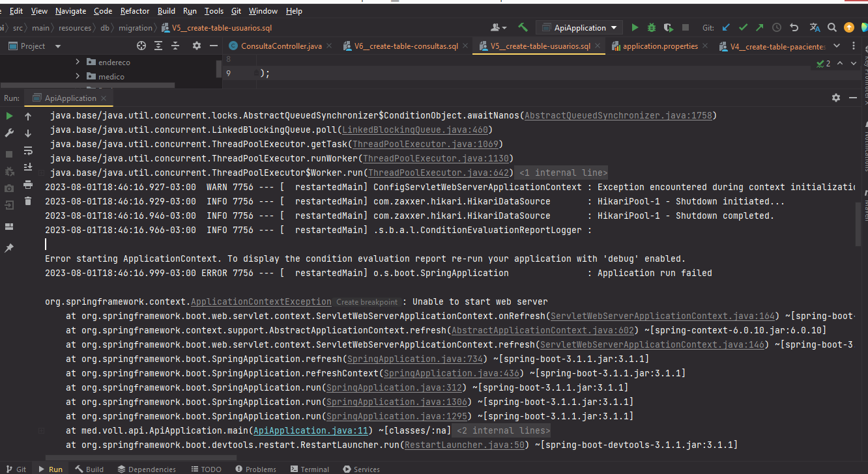This screenshot has height=474, width=868.
Task: Minimize the Run tool window
Action: coord(854,98)
